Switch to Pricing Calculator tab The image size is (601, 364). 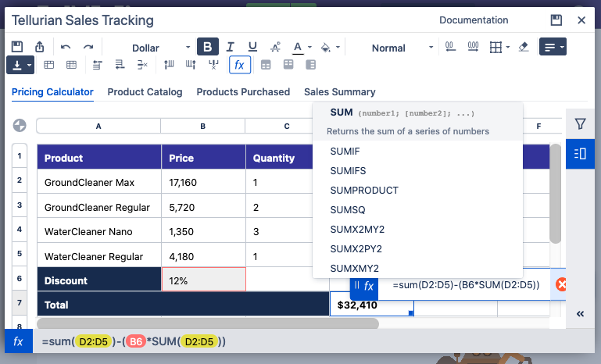(52, 92)
